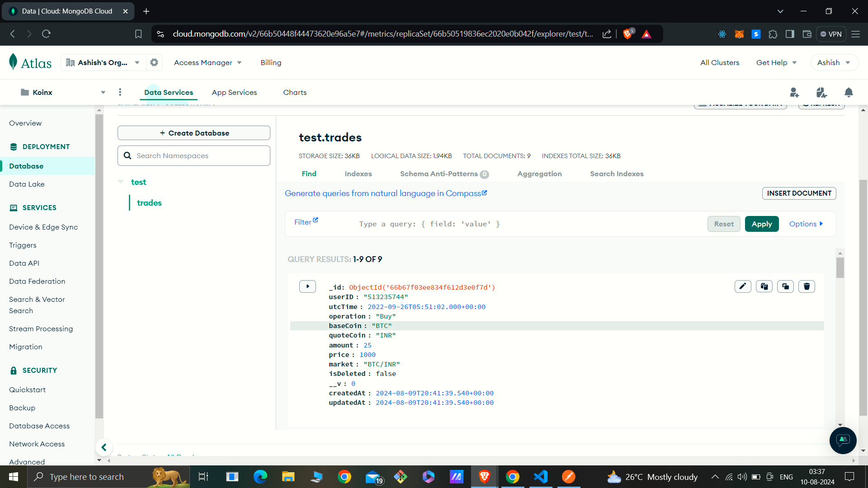Image resolution: width=868 pixels, height=488 pixels.
Task: Click Generate queries natural language link
Action: (386, 193)
